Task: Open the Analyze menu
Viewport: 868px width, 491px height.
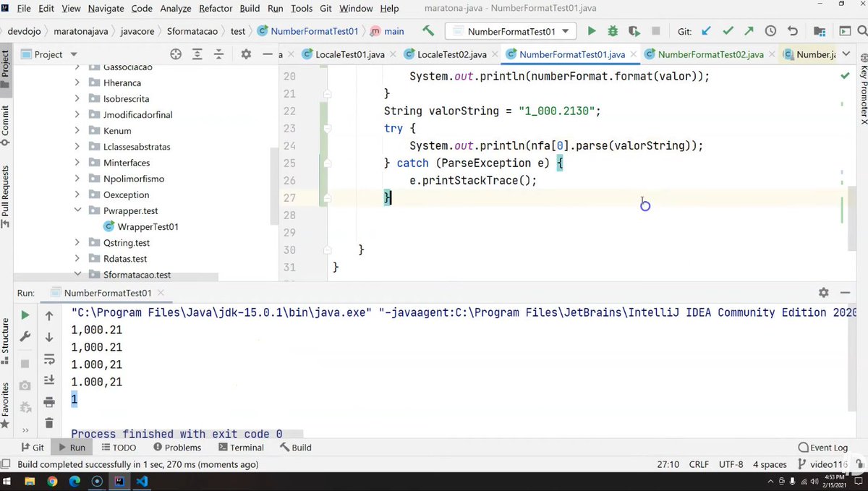Action: (x=176, y=9)
